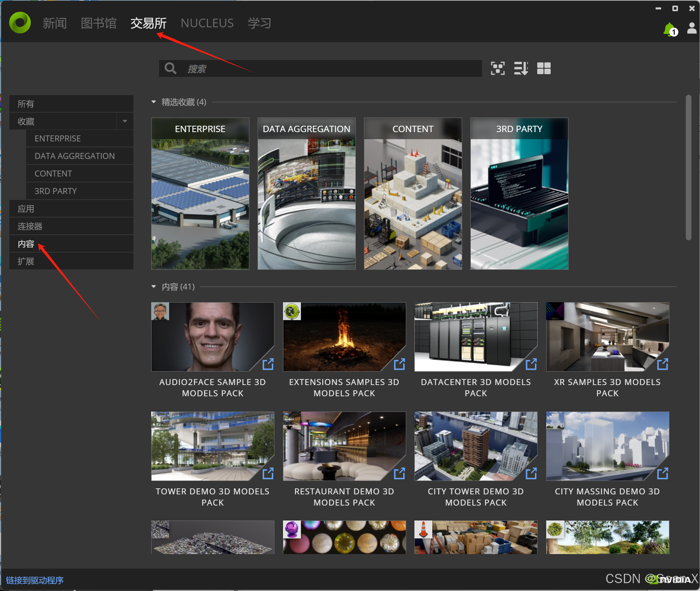Click the XR SAMPLES 3D MODELS PACK title

click(607, 388)
